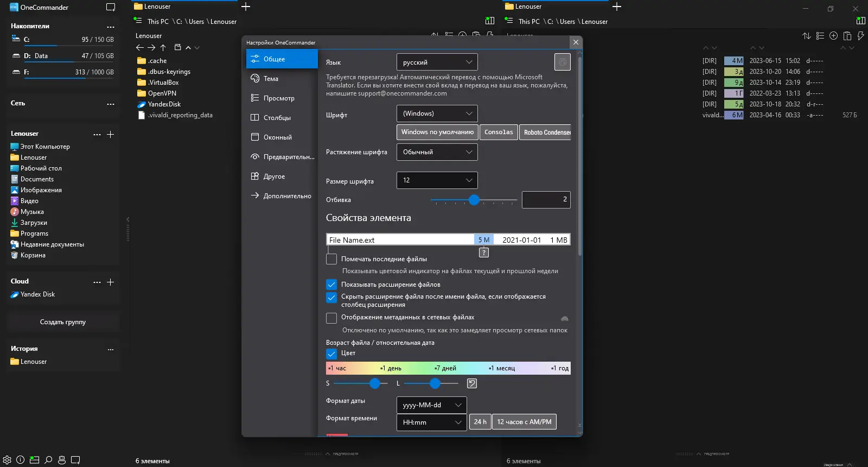
Task: Open the Дополнительно settings tab
Action: (x=282, y=196)
